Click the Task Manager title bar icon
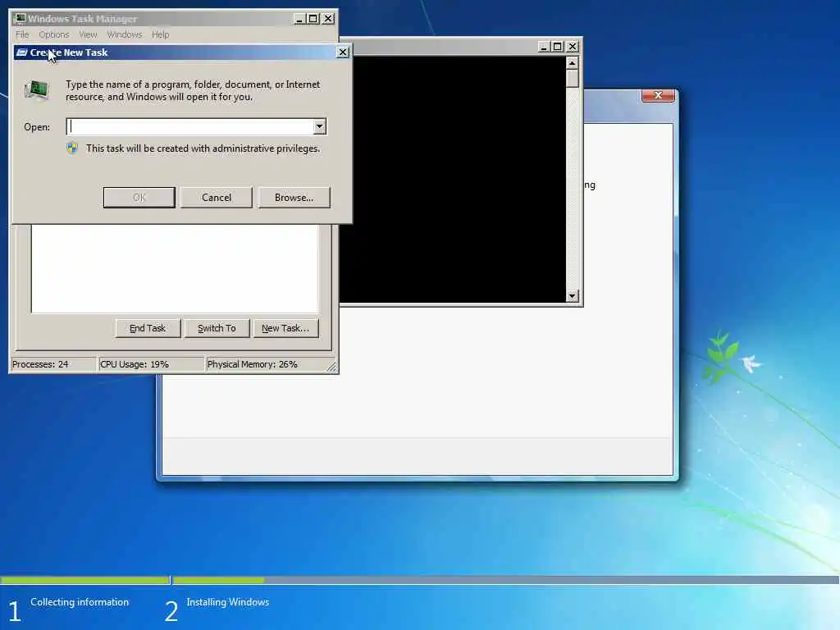Screen dimensions: 840x630 [20, 18]
